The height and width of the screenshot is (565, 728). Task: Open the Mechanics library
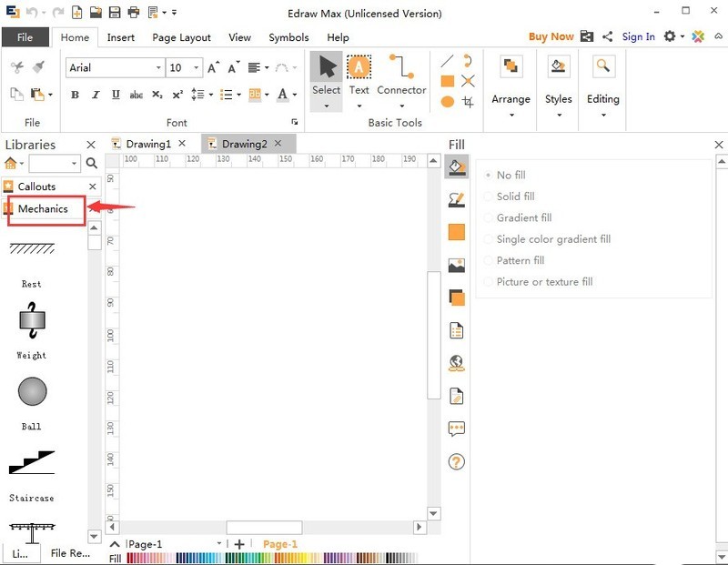[x=43, y=209]
